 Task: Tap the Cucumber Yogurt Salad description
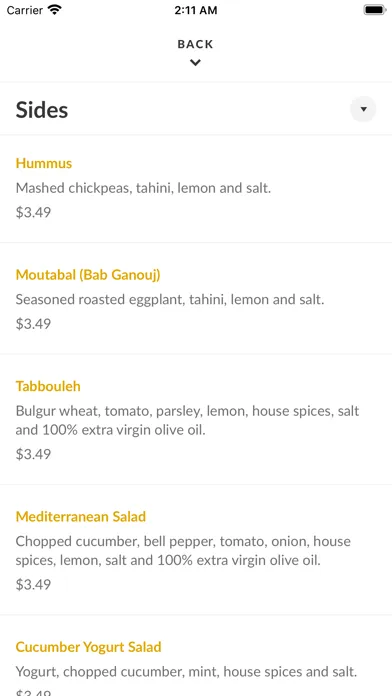[186, 672]
